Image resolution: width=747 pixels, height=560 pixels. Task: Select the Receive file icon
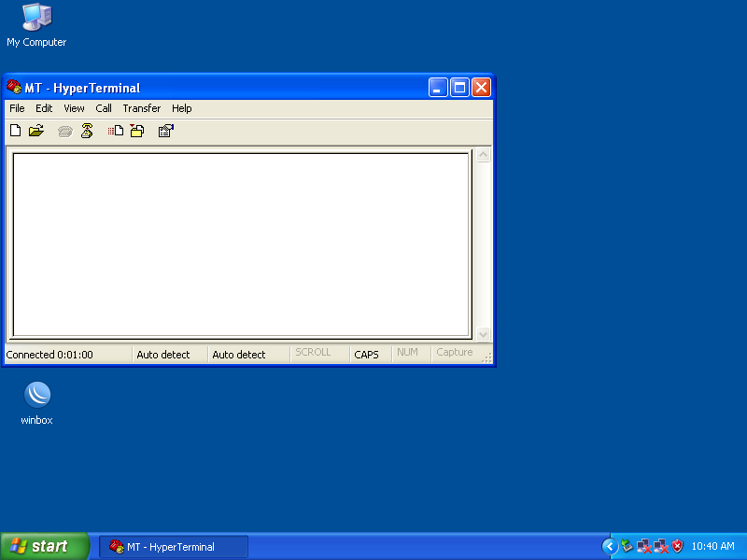pyautogui.click(x=136, y=131)
